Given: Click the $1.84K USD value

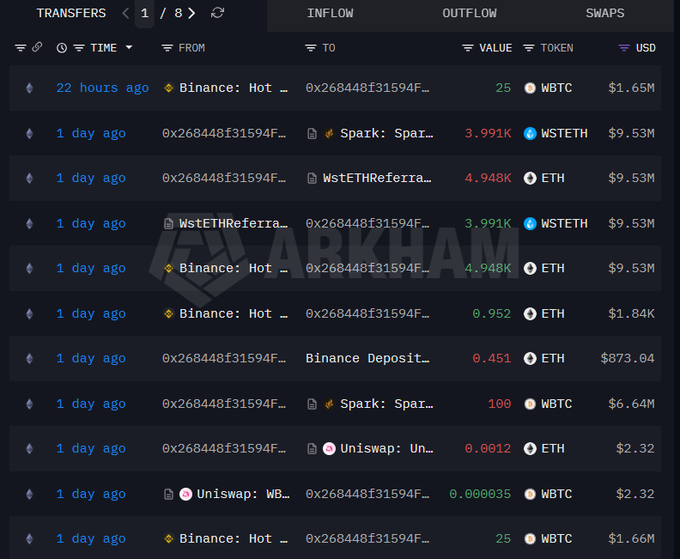Looking at the screenshot, I should 631,314.
